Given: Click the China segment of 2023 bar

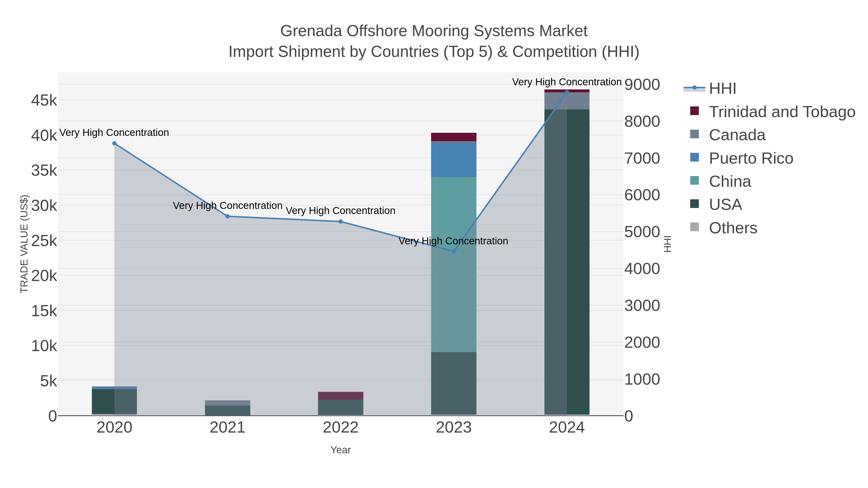Looking at the screenshot, I should (454, 265).
